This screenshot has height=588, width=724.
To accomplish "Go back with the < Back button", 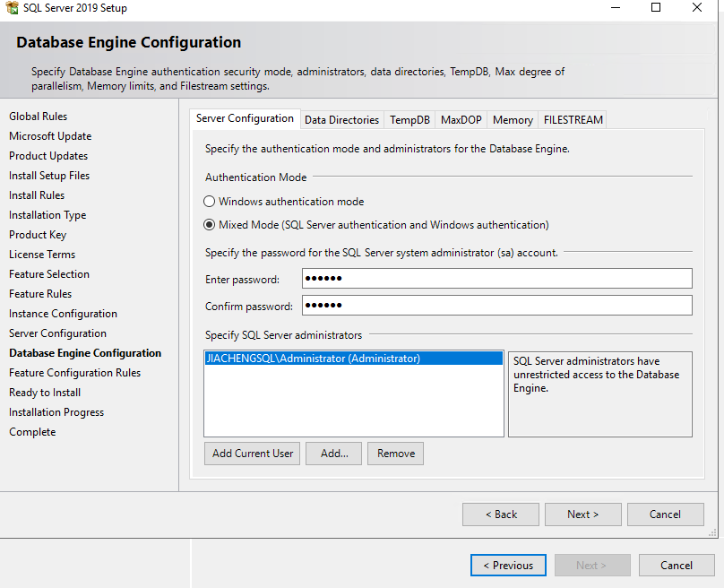I will click(x=500, y=514).
